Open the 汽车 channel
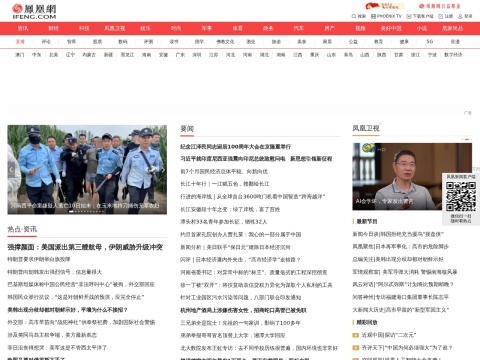This screenshot has width=480, height=360. (x=299, y=28)
